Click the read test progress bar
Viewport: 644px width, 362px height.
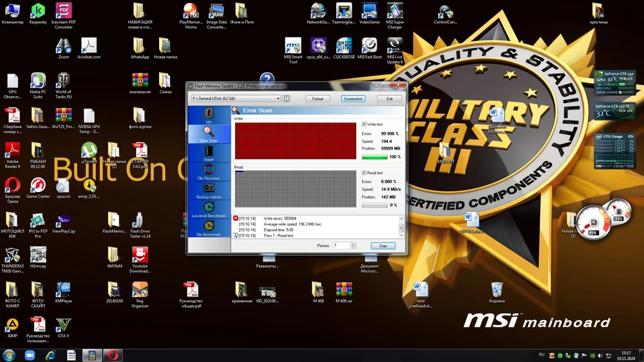point(375,205)
